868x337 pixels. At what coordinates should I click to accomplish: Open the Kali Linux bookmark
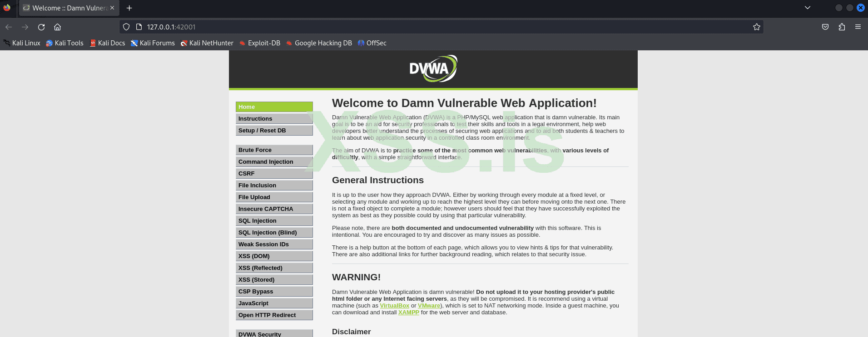[x=22, y=43]
